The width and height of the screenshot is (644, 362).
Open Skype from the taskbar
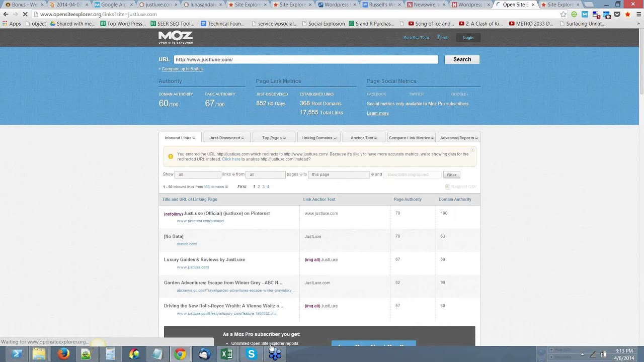(x=251, y=354)
